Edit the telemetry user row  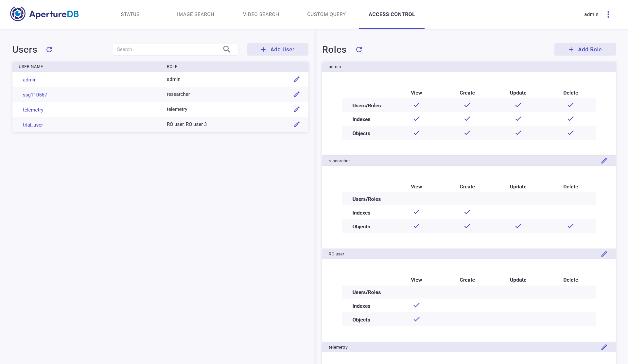click(297, 110)
